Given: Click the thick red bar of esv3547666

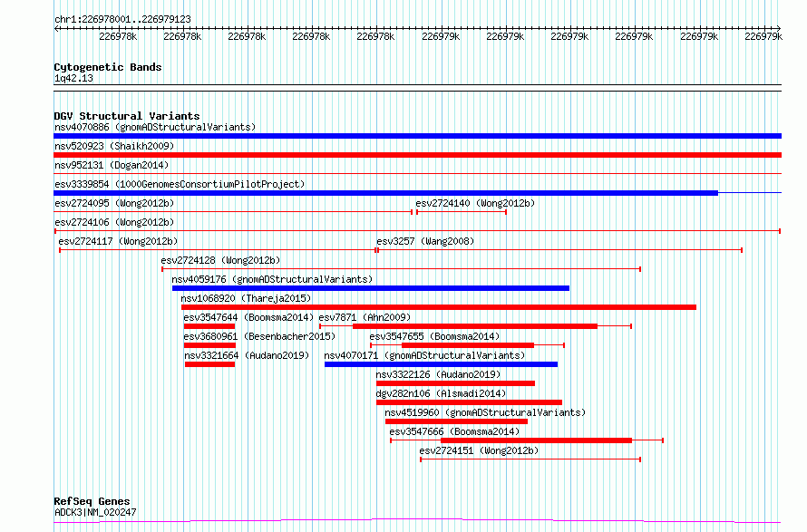Looking at the screenshot, I should [x=536, y=440].
